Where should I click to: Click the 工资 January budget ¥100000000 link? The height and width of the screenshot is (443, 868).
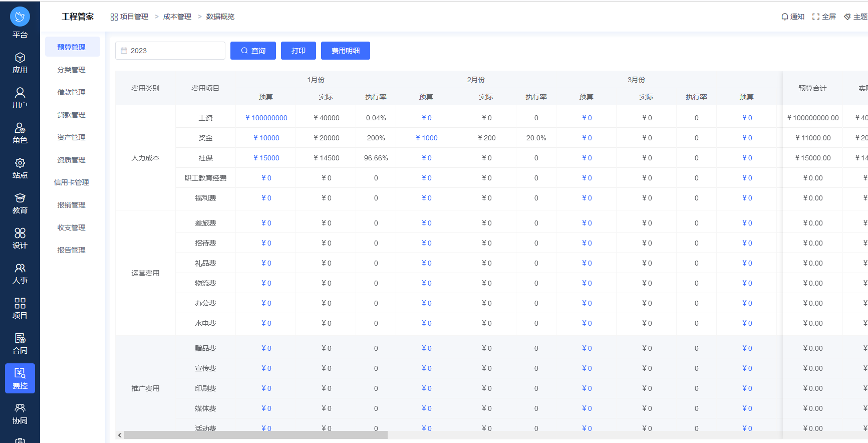(266, 118)
